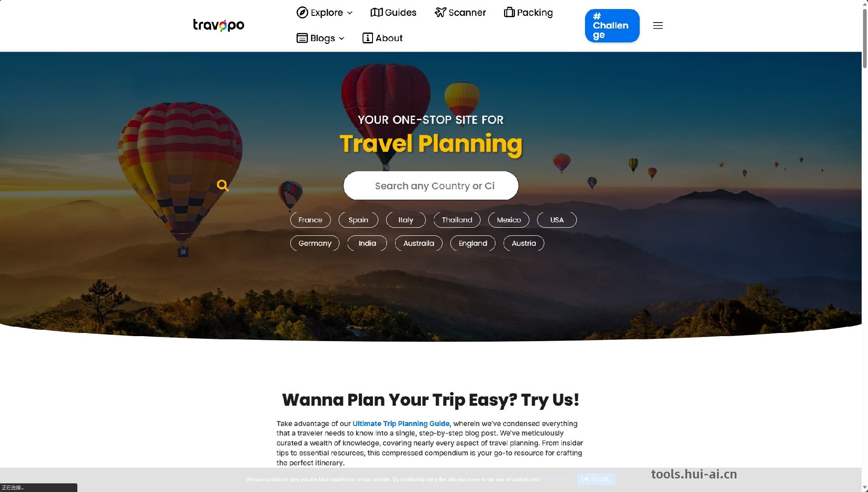Dismiss cookies with OK, CLOSE button
Screen dimensions: 868x492
click(596, 479)
